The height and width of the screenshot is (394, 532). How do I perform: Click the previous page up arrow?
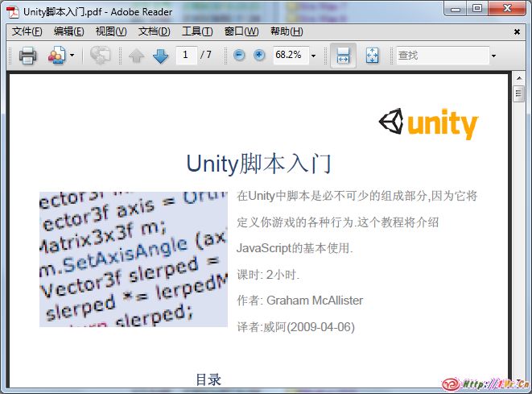pyautogui.click(x=136, y=56)
